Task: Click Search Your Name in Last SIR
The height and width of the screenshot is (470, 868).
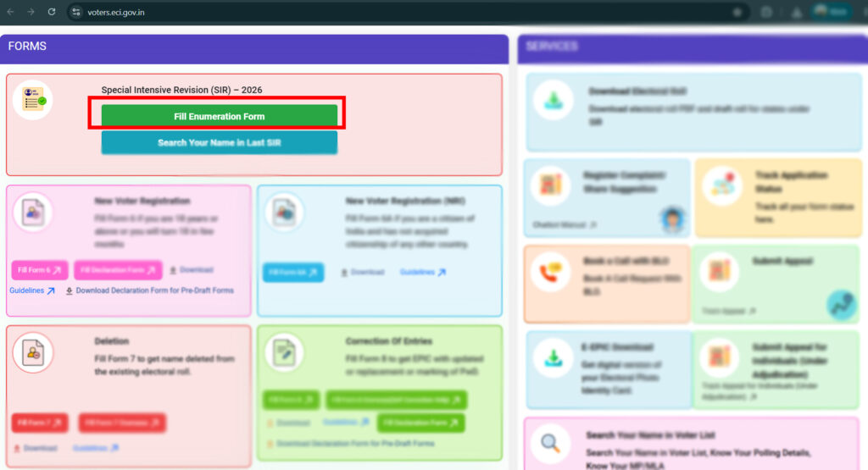Action: click(x=220, y=142)
